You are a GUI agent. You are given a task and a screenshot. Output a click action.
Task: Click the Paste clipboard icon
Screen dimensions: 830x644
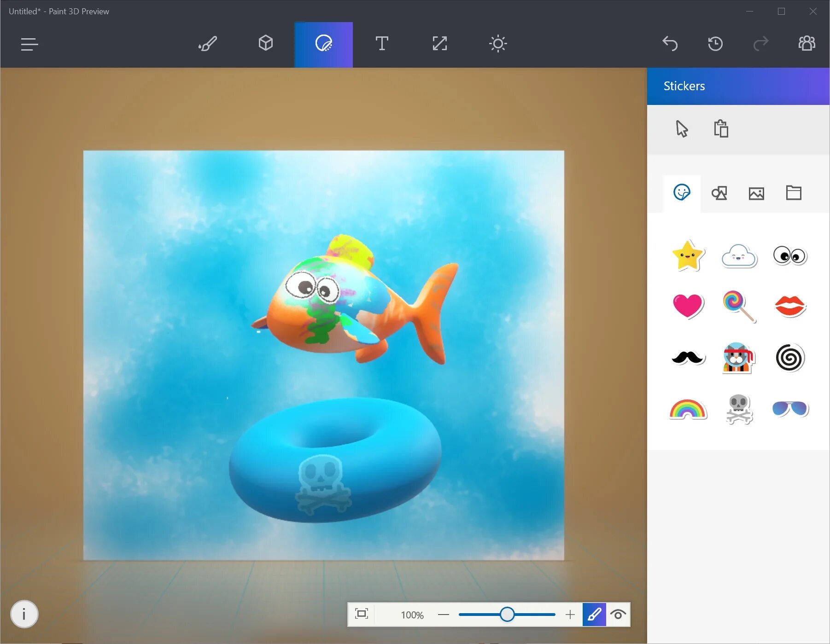coord(721,128)
